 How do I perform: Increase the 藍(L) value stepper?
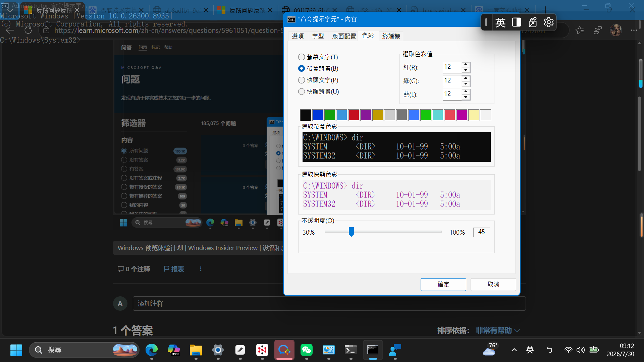click(466, 92)
